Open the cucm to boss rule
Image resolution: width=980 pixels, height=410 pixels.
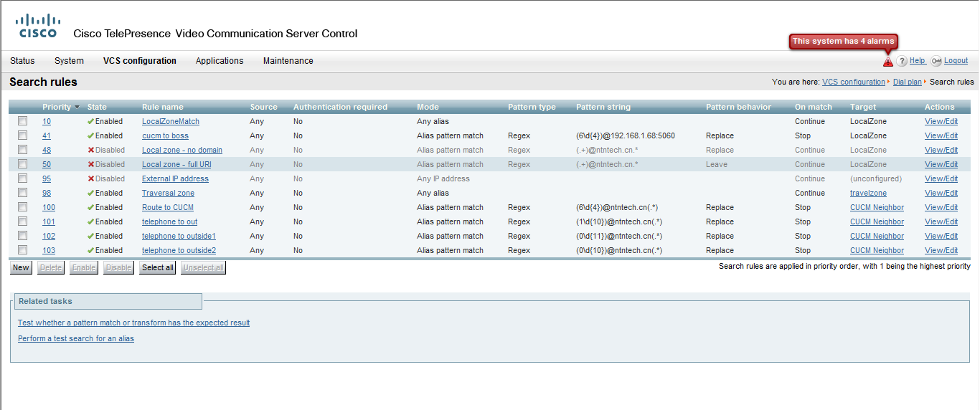coord(165,135)
